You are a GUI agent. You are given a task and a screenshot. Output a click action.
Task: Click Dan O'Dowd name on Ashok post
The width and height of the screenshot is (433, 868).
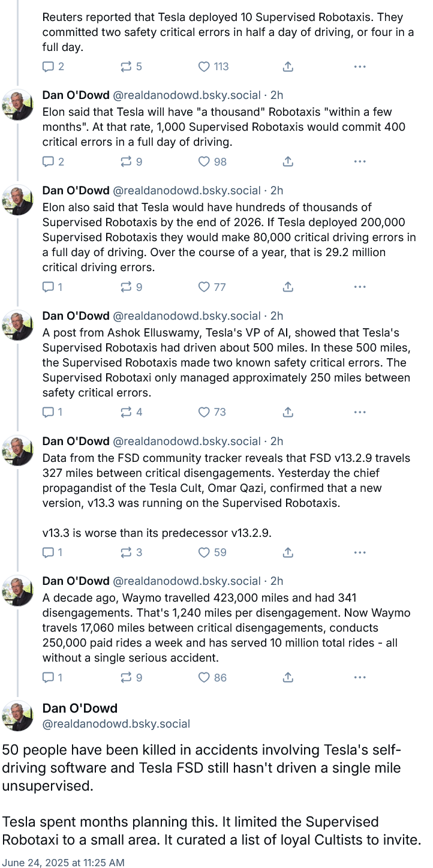point(76,316)
